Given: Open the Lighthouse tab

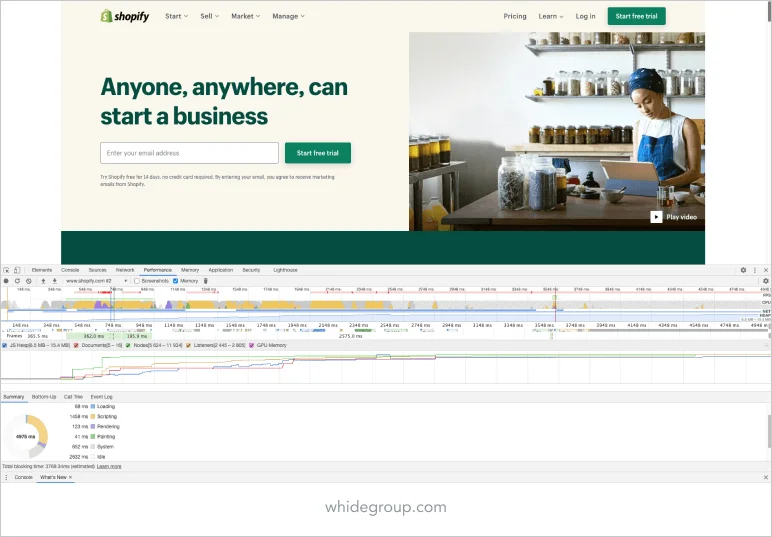Looking at the screenshot, I should coord(286,270).
